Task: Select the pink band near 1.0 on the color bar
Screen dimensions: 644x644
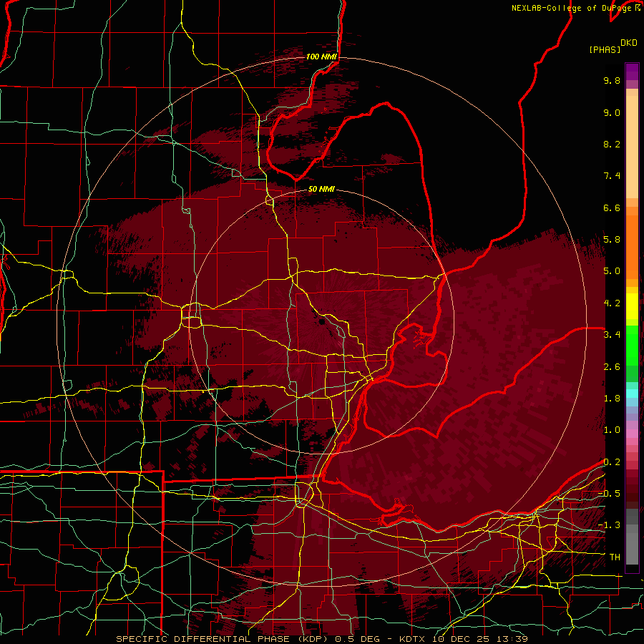Action: [632, 434]
